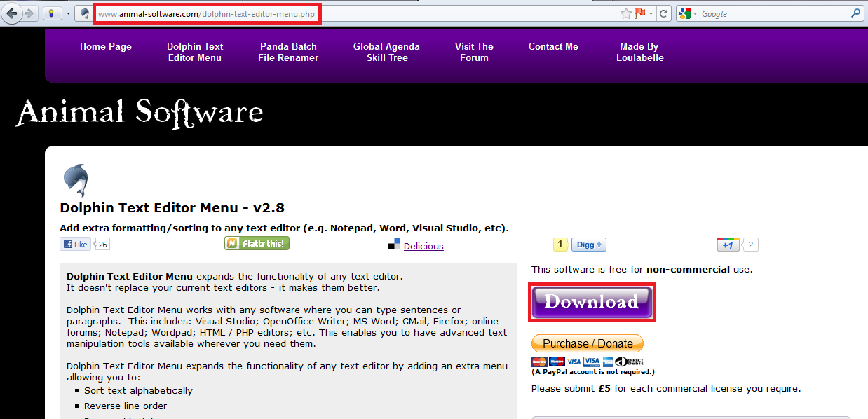Click 'A PayPal account is not required' note
Viewport: 868px width, 419px height.
[593, 372]
